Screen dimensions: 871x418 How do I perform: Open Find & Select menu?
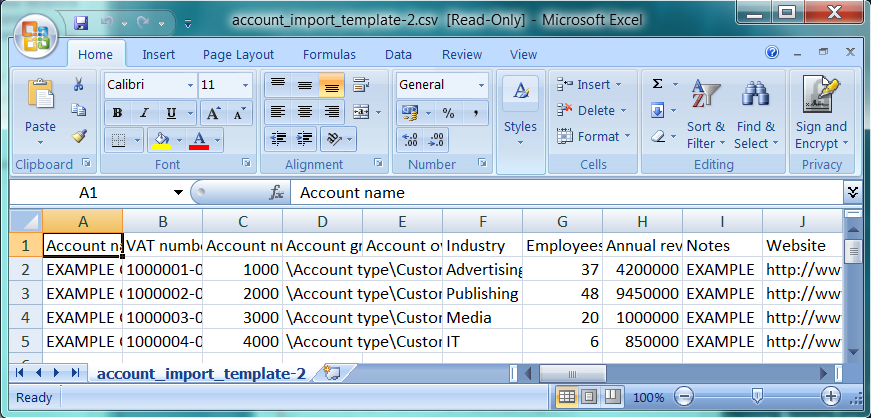[x=755, y=114]
